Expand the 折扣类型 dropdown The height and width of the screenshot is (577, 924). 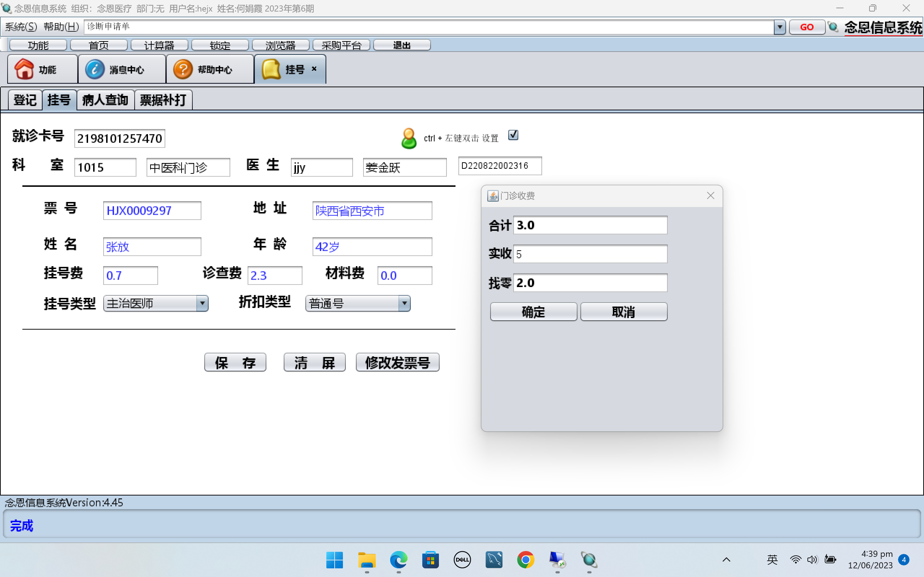(x=404, y=303)
